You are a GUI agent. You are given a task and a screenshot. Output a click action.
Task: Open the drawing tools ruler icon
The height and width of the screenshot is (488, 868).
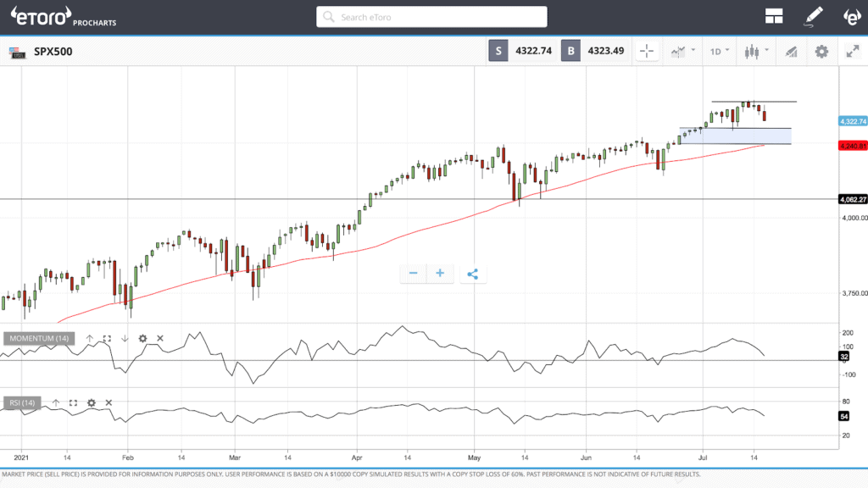tap(791, 51)
